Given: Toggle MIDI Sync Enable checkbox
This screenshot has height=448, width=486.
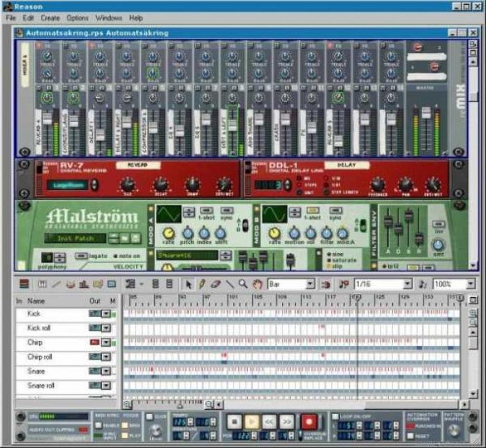Looking at the screenshot, I should (x=98, y=426).
